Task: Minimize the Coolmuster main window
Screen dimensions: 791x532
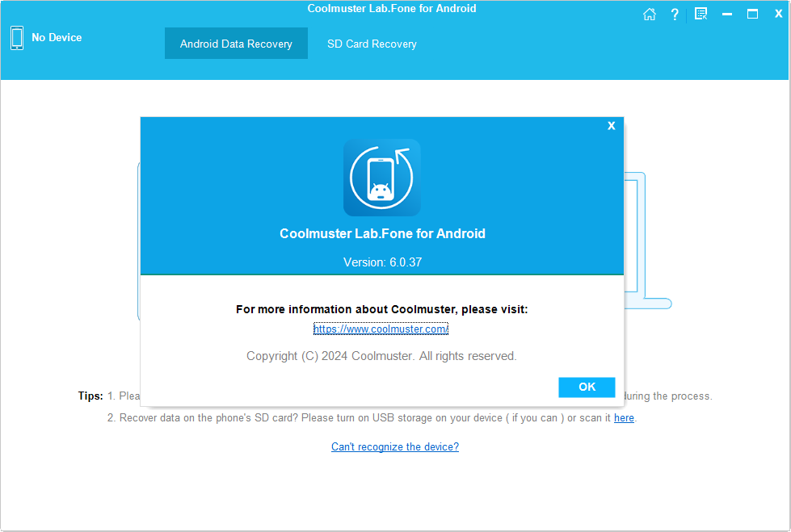Action: [727, 14]
